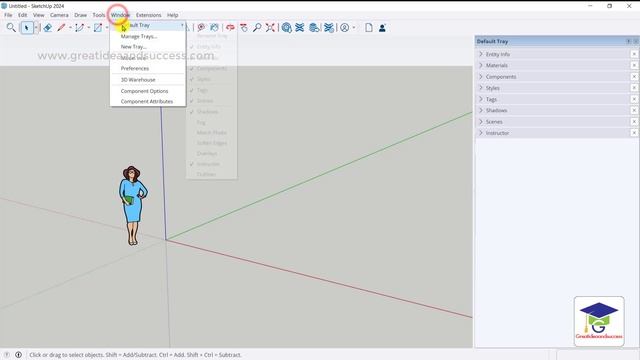This screenshot has height=360, width=640.
Task: Choose 3D Warehouse in the Window menu
Action: [x=148, y=80]
